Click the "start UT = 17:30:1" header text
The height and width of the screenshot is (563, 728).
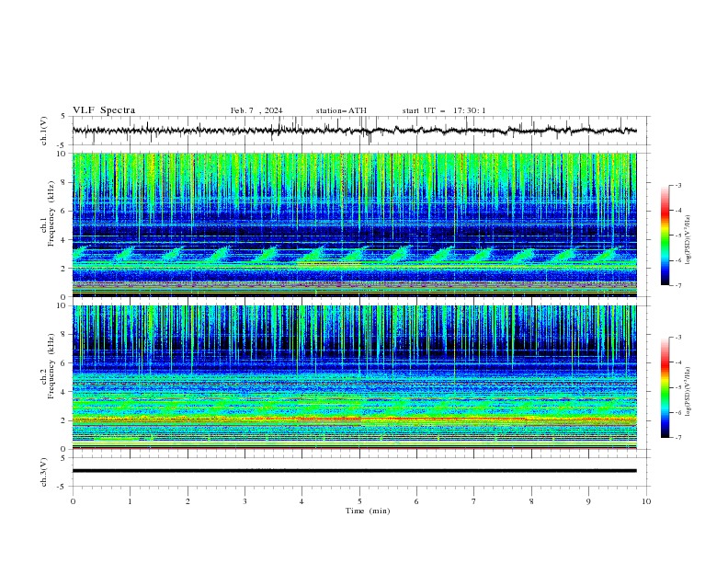[x=444, y=110]
